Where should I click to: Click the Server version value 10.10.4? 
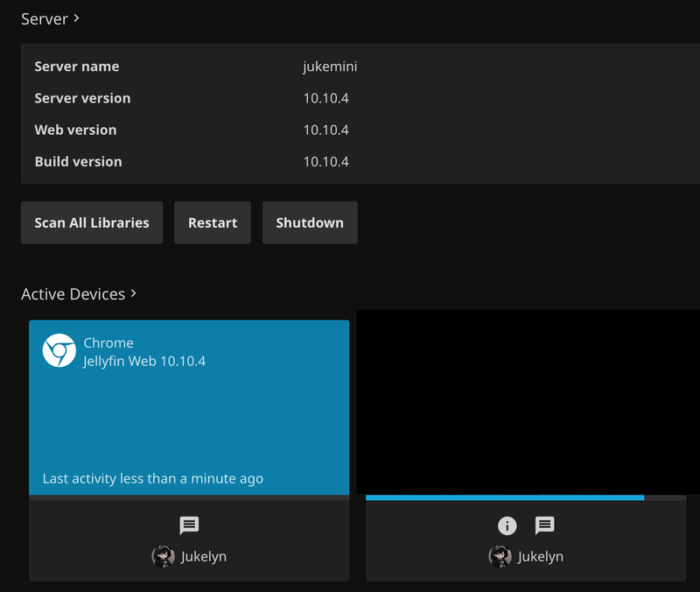click(325, 98)
